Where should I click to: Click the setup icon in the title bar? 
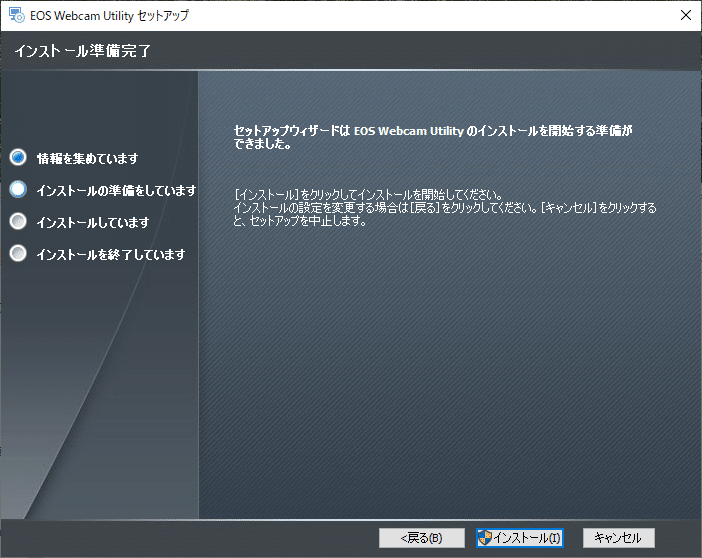[x=17, y=15]
